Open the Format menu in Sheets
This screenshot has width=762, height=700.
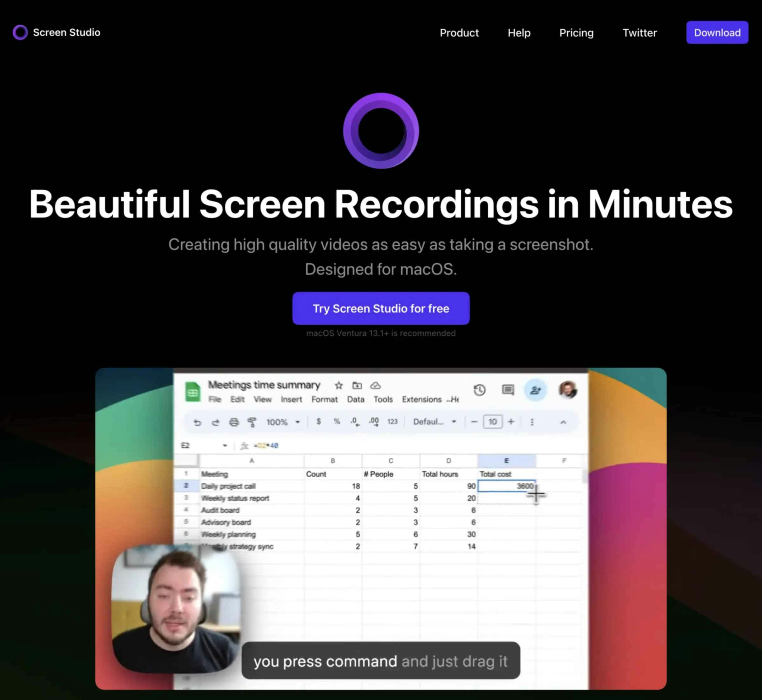click(x=324, y=399)
